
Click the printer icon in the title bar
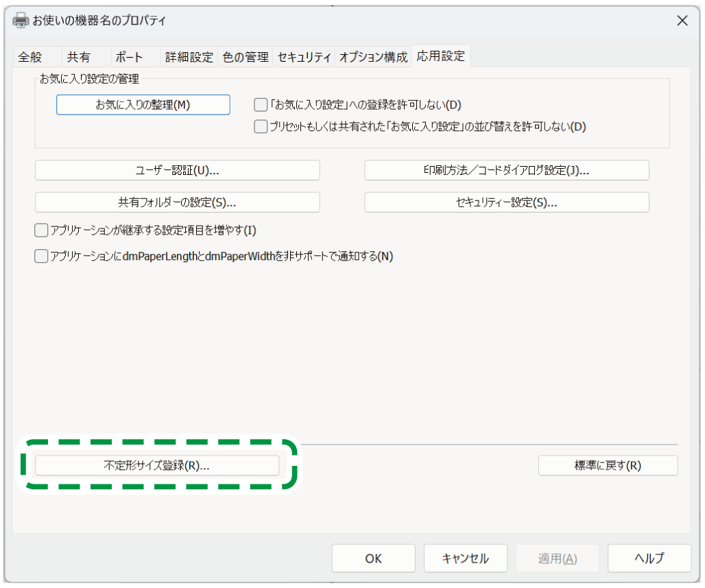click(21, 21)
